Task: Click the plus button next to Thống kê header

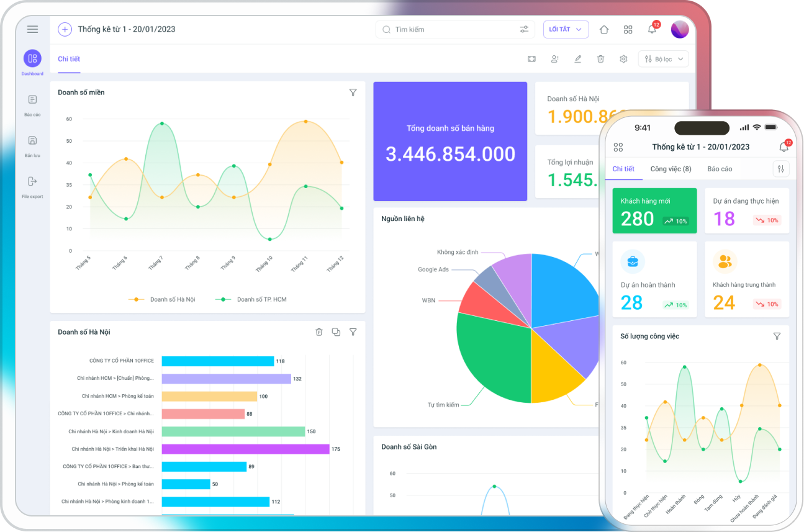Action: [64, 29]
